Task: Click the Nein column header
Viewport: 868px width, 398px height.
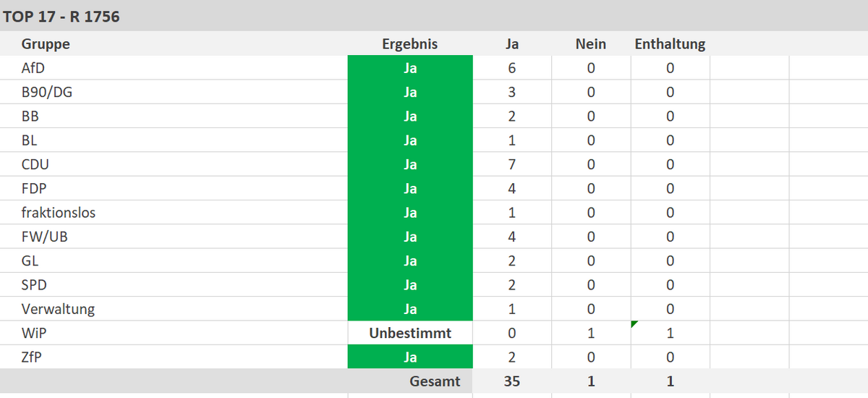Action: point(590,44)
